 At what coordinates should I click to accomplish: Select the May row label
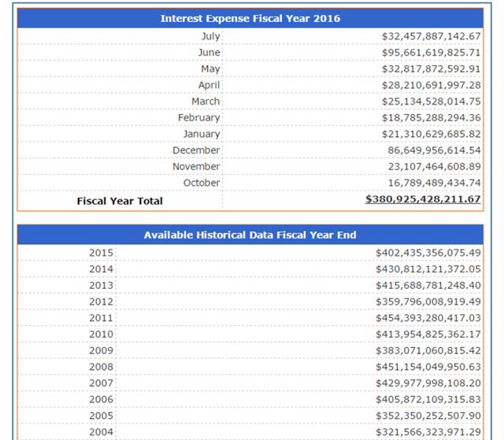coord(210,69)
